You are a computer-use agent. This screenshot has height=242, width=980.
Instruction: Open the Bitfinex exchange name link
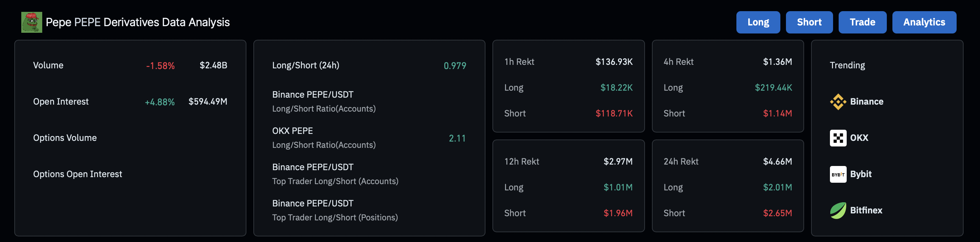point(866,211)
